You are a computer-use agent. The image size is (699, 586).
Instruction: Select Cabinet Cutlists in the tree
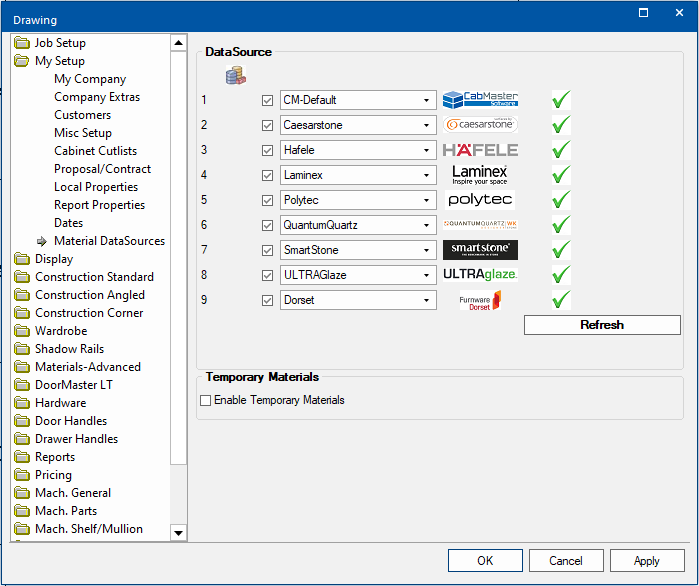(x=95, y=151)
